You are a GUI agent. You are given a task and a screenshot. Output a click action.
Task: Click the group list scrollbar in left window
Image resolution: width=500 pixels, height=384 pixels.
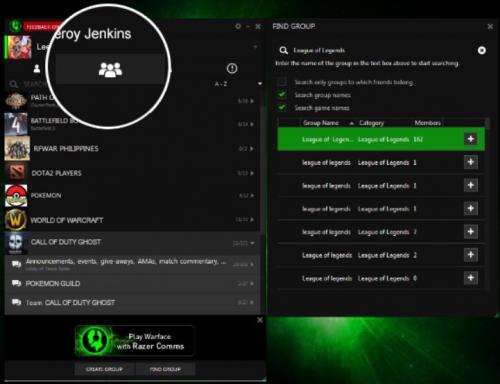coord(262,170)
